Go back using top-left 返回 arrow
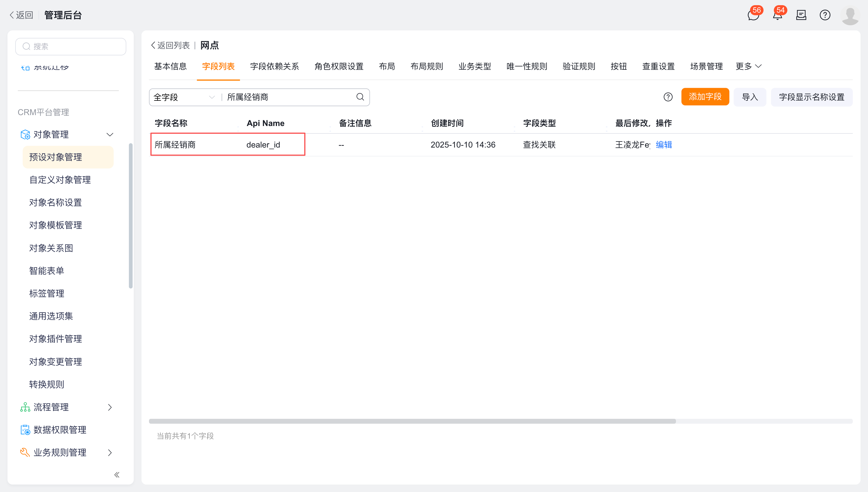Viewport: 868px width, 492px height. pos(21,15)
